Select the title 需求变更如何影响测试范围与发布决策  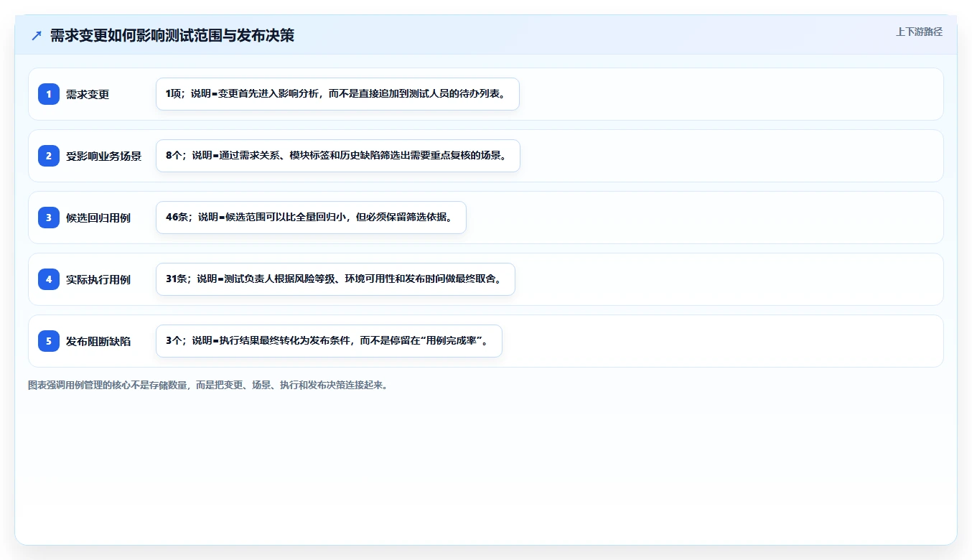tap(172, 36)
